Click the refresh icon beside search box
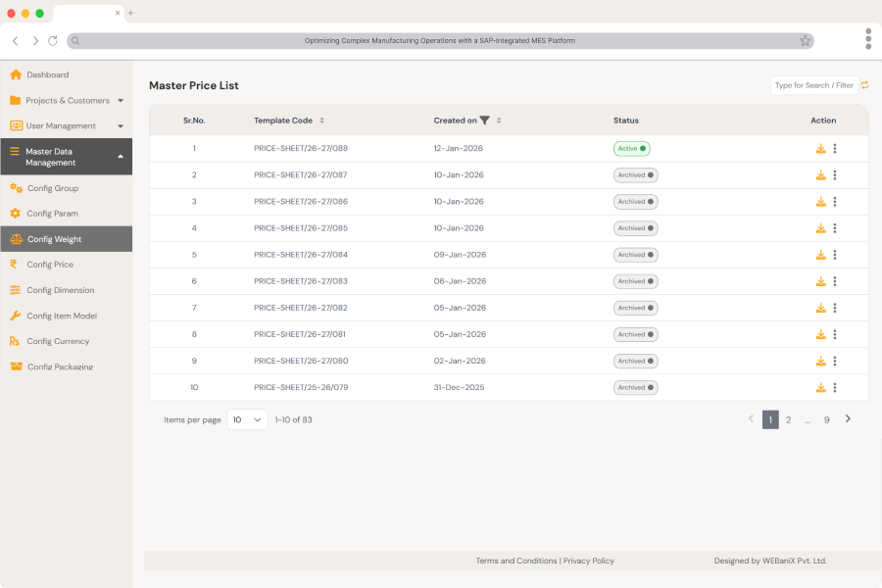 (x=865, y=85)
